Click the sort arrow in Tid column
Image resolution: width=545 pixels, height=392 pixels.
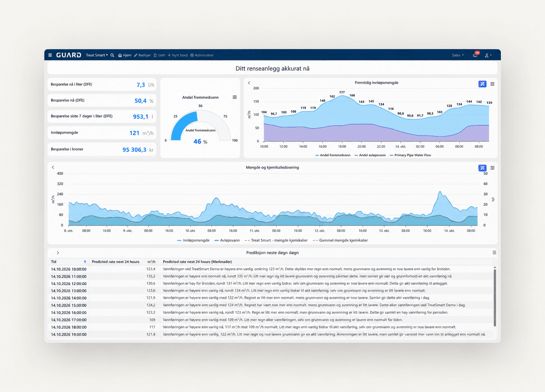(x=85, y=262)
